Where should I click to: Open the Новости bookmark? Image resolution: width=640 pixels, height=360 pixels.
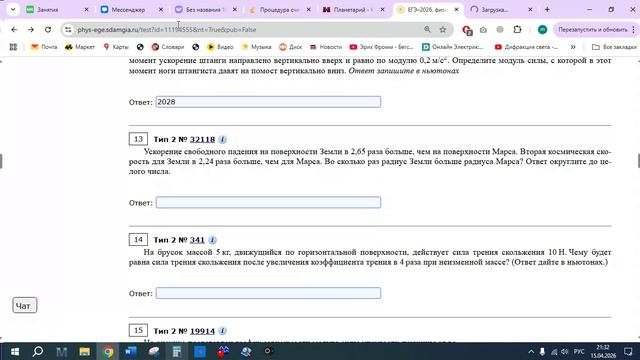point(326,47)
